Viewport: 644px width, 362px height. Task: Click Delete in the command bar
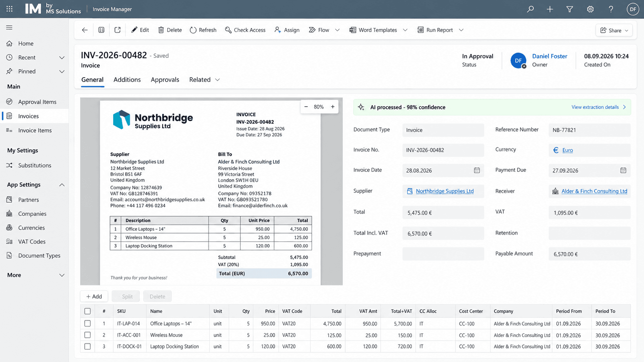(x=170, y=30)
